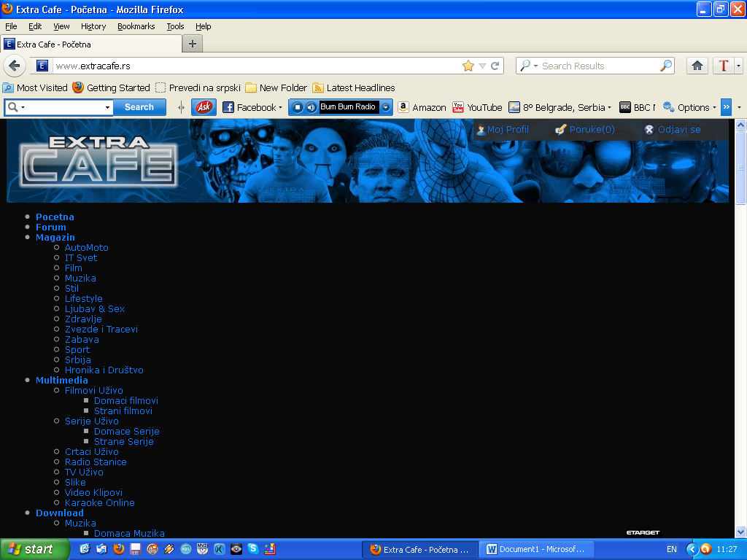The height and width of the screenshot is (560, 747).
Task: Open Amazon from the toolbar
Action: pyautogui.click(x=422, y=107)
